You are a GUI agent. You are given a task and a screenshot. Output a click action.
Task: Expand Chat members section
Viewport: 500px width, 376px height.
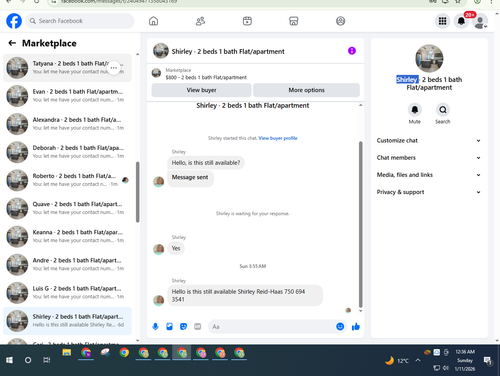[x=429, y=158]
